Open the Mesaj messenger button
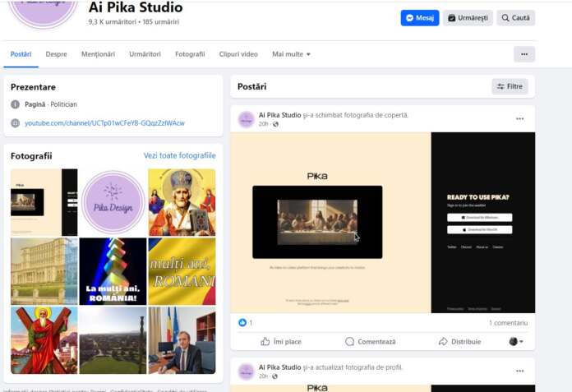The width and height of the screenshot is (572, 392). coord(419,18)
